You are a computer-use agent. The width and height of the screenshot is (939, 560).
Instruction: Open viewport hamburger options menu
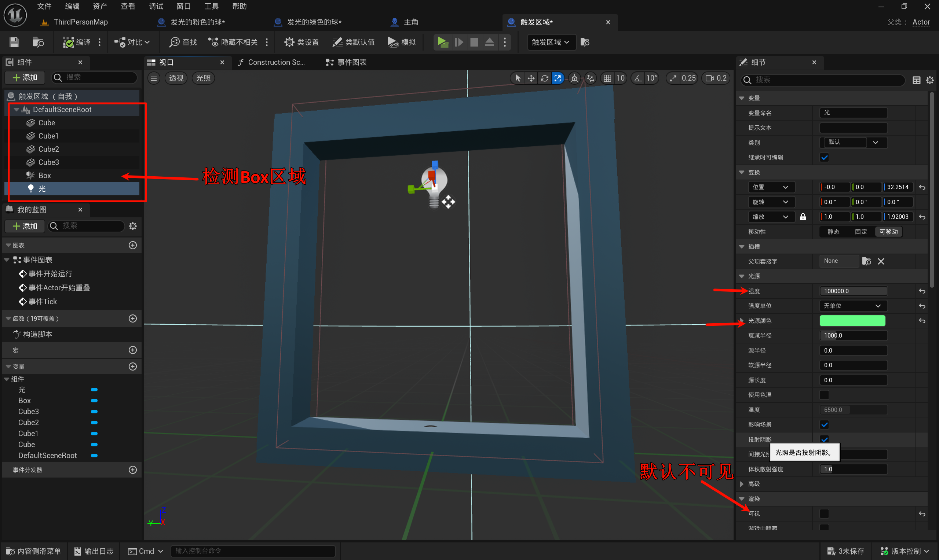click(154, 78)
